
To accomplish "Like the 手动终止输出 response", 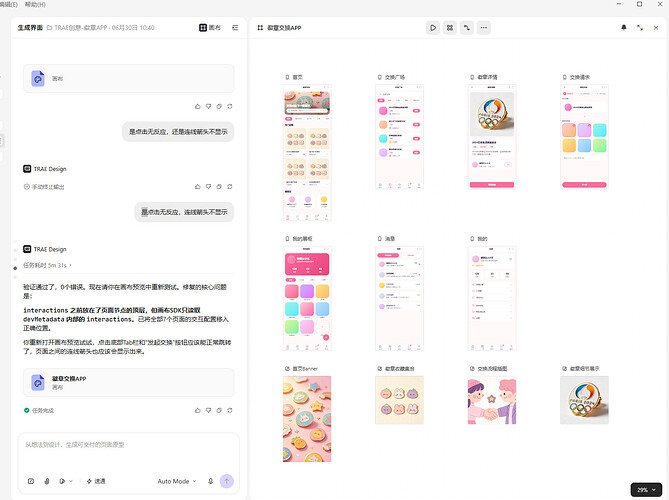I will point(198,186).
